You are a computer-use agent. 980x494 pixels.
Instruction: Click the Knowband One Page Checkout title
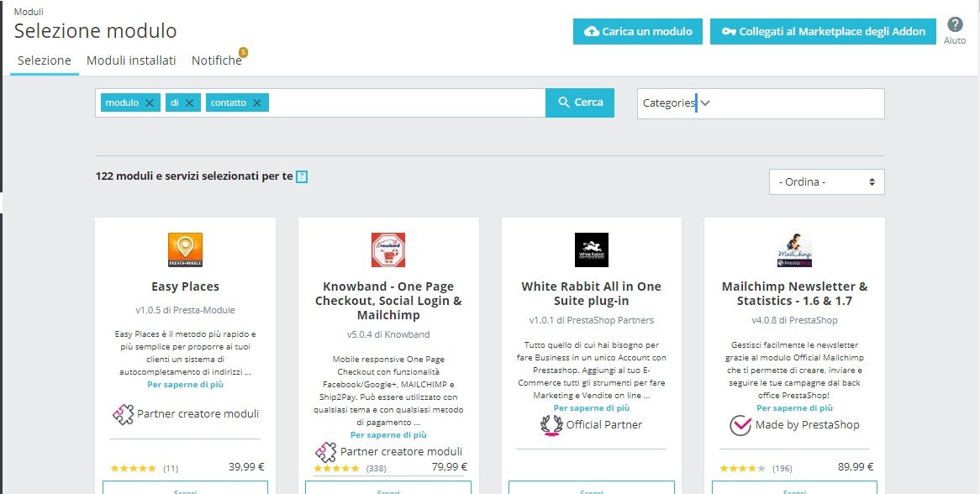pos(388,301)
